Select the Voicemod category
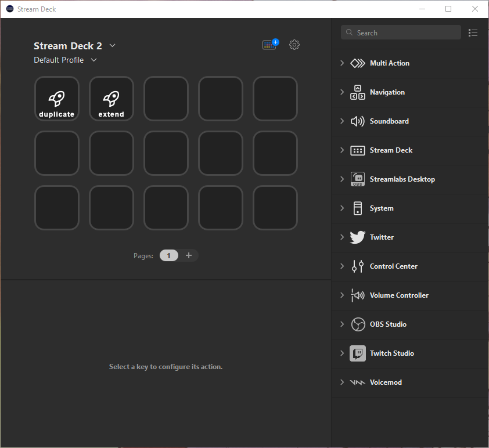 tap(386, 382)
